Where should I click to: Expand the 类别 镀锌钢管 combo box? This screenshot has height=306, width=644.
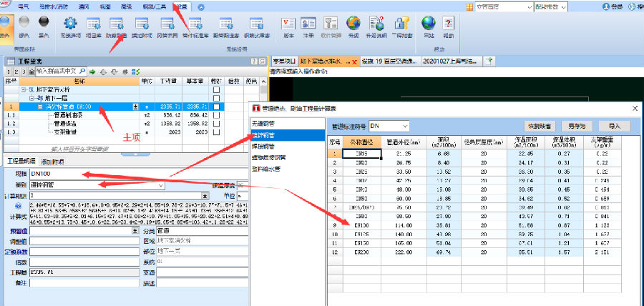161,185
